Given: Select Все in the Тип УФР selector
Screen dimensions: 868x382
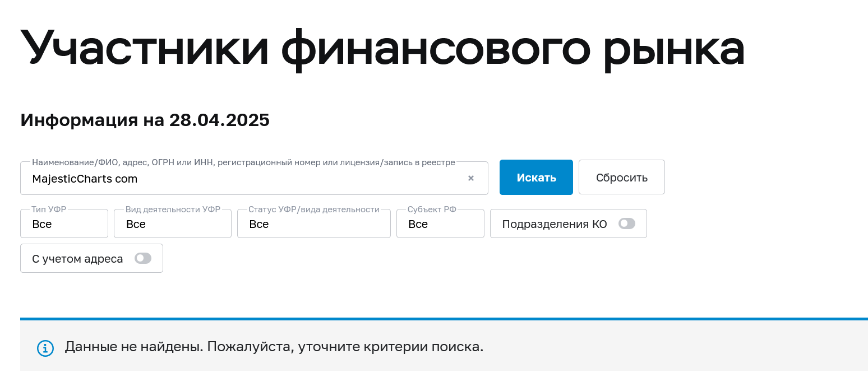Looking at the screenshot, I should [63, 223].
